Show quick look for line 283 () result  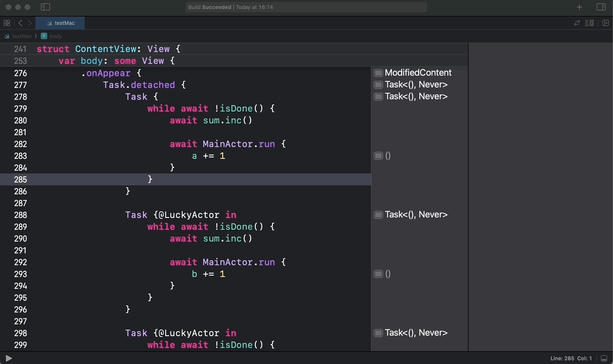pyautogui.click(x=378, y=156)
